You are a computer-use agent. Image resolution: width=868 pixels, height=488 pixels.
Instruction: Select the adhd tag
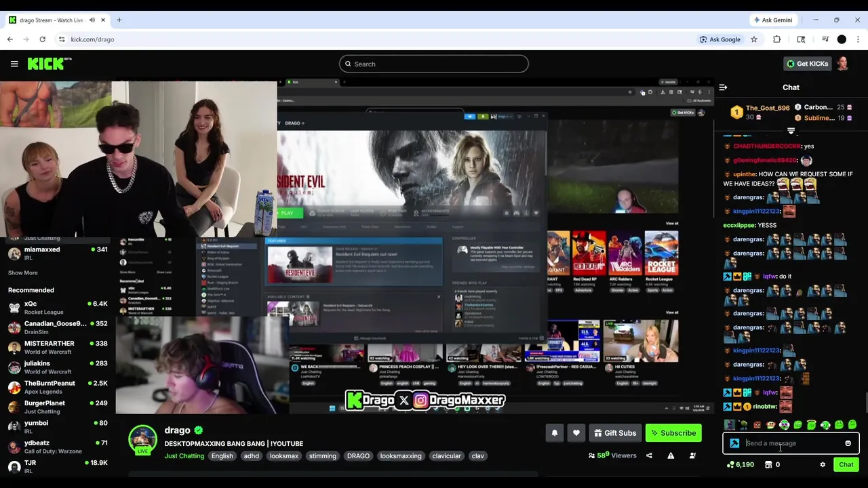pyautogui.click(x=252, y=456)
